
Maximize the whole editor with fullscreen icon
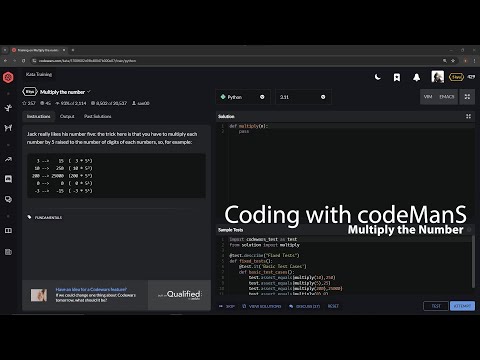click(x=467, y=97)
